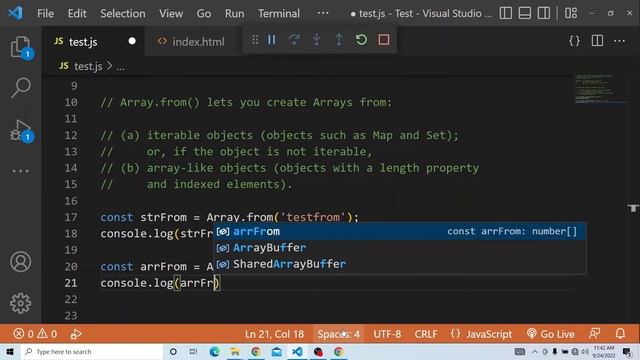This screenshot has height=360, width=640.
Task: Open the Accounts menu icon
Action: coord(20,262)
